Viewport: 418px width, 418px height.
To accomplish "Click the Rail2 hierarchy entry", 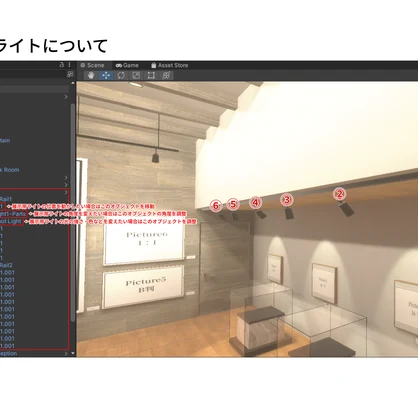I will 6,265.
